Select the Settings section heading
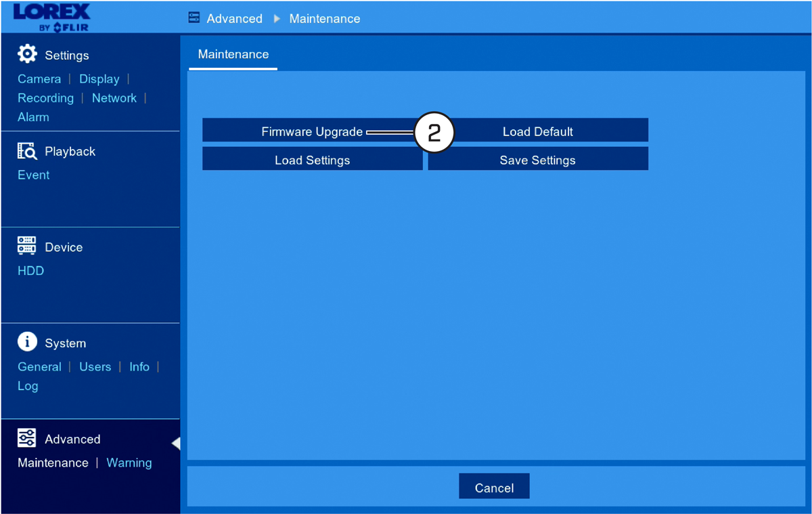Screen dimensions: 812x514 [x=67, y=56]
